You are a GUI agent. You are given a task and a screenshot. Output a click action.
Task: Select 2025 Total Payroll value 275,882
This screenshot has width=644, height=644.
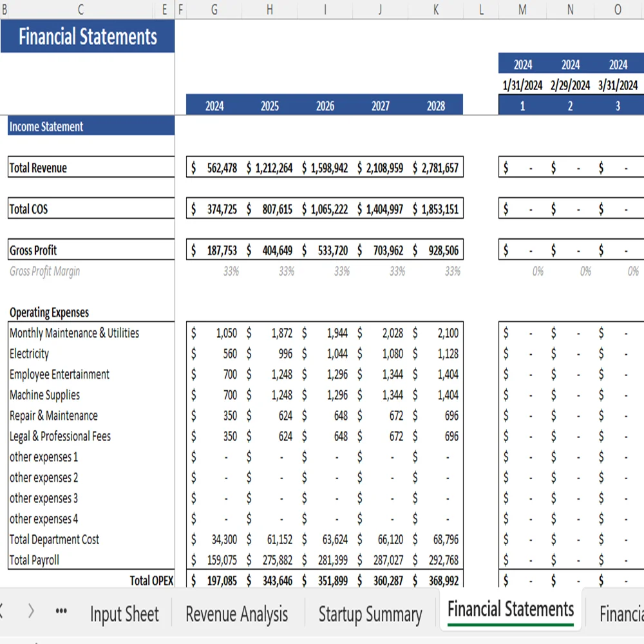[x=269, y=560]
